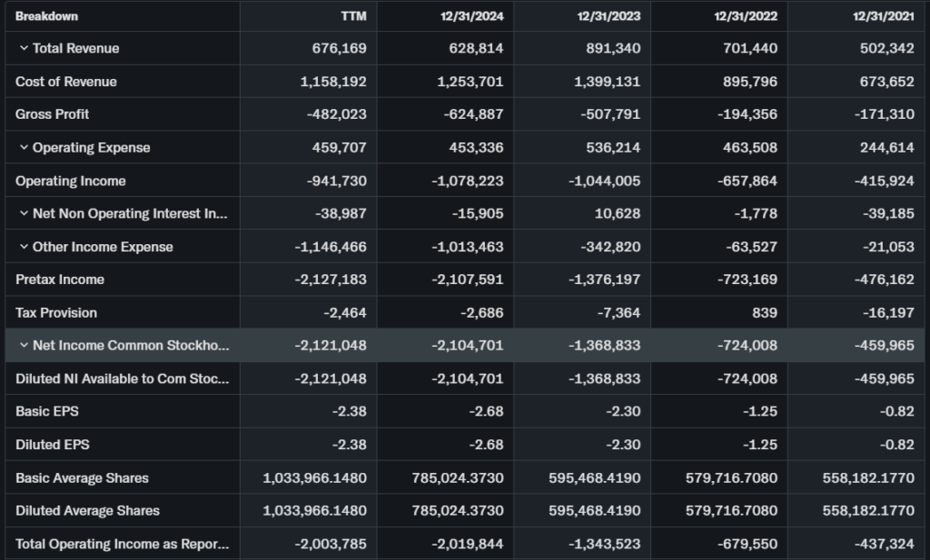The height and width of the screenshot is (560, 930).
Task: Click the Total Operating Income as Reported label
Action: click(x=122, y=544)
